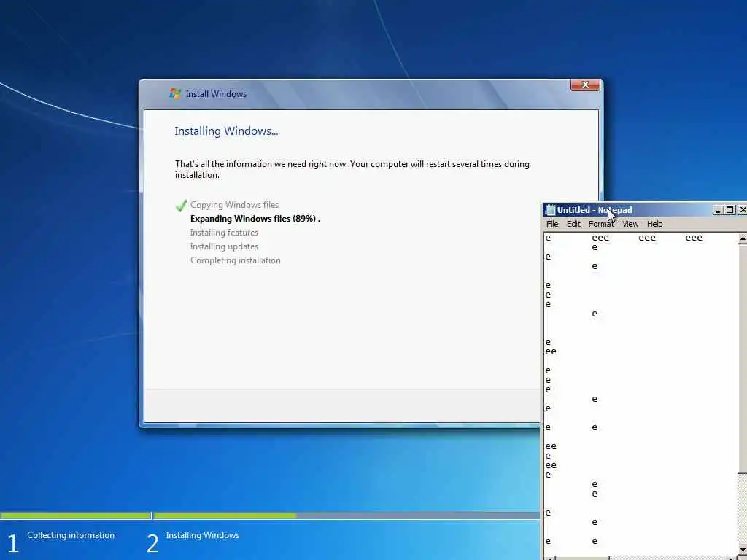
Task: Click the Installing Windows... heading
Action: point(226,131)
